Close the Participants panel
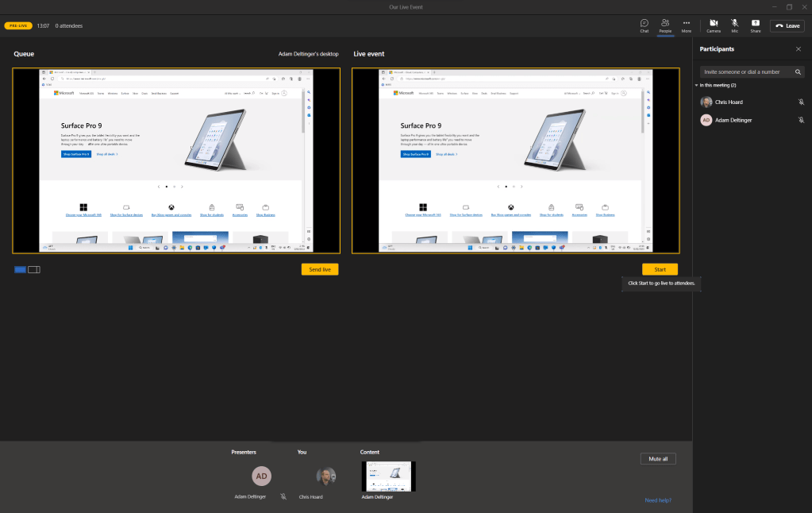The width and height of the screenshot is (812, 513). coord(799,49)
